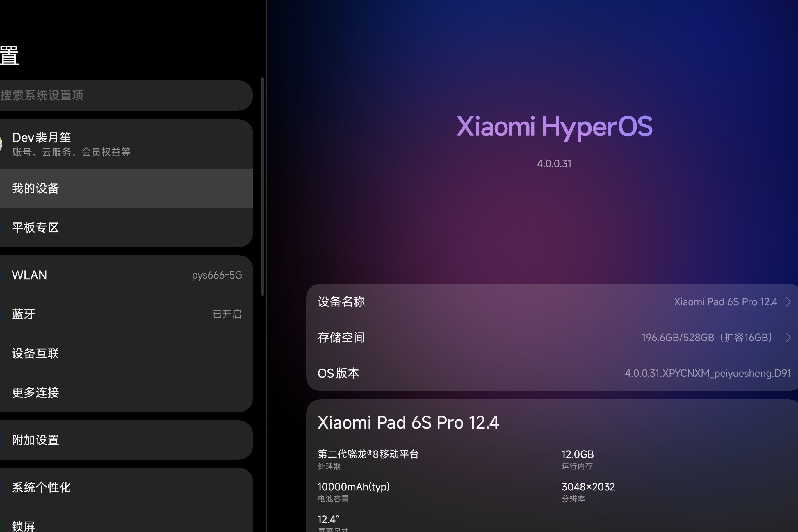Go to 蓝牙 settings
The width and height of the screenshot is (798, 532).
pos(126,314)
